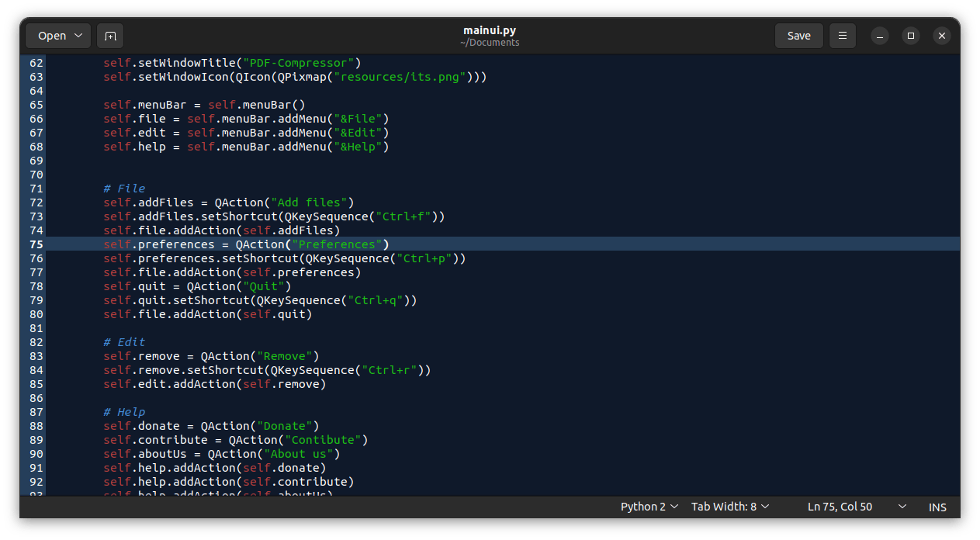Image resolution: width=980 pixels, height=540 pixels.
Task: Open the Python 2 language dropdown
Action: [649, 507]
